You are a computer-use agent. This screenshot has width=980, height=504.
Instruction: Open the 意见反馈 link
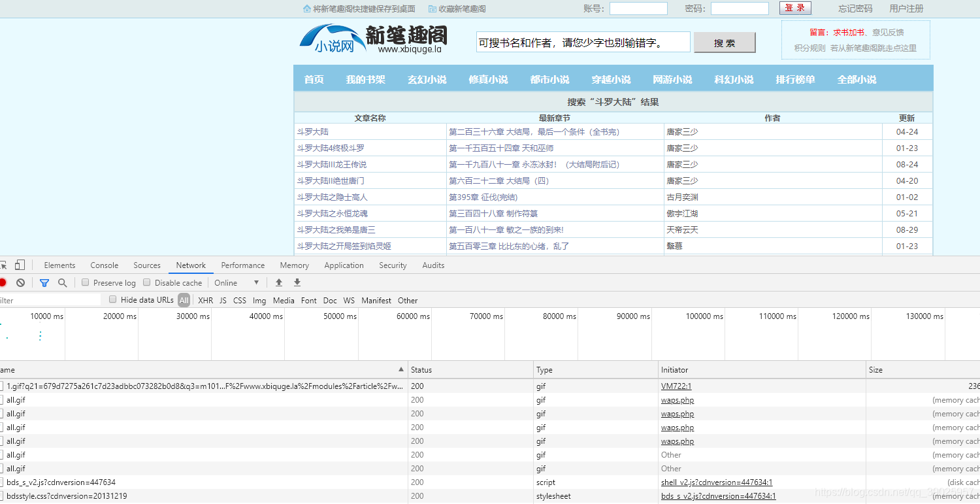pos(888,32)
